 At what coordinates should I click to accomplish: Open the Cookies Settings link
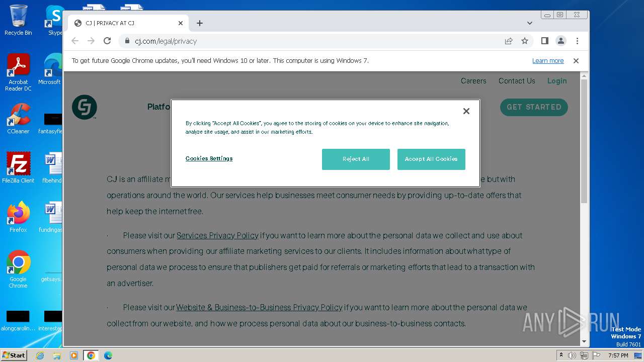[x=209, y=158]
